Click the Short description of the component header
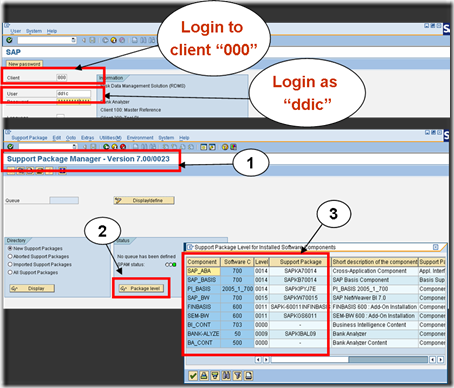 pyautogui.click(x=375, y=262)
